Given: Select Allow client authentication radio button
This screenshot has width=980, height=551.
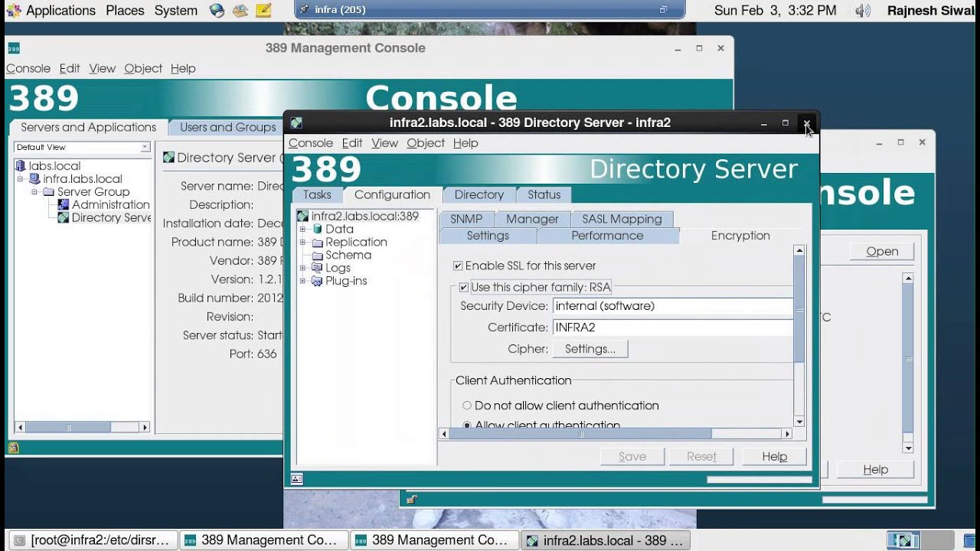Looking at the screenshot, I should 467,425.
